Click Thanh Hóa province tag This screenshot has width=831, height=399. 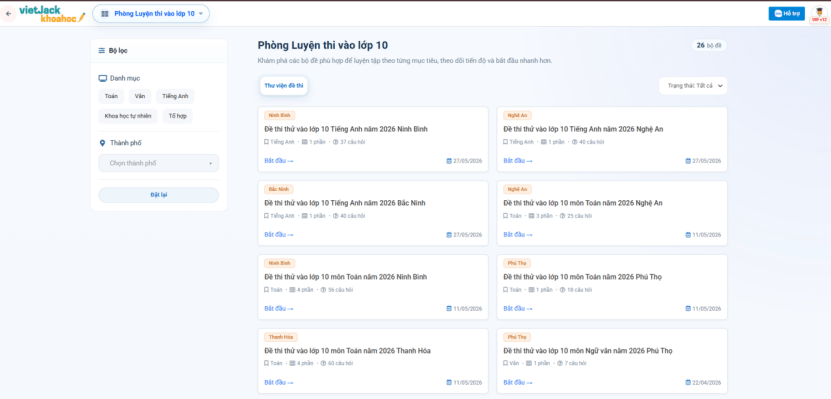(281, 337)
